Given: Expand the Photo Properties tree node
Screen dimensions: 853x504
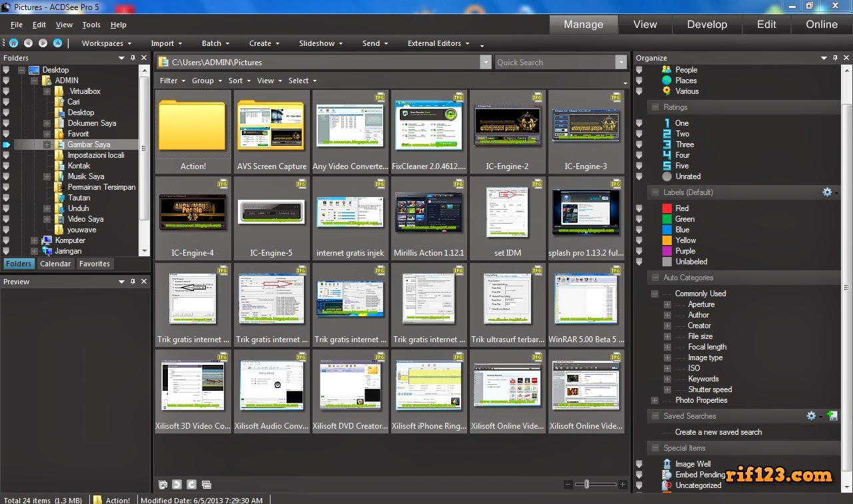Looking at the screenshot, I should point(655,400).
